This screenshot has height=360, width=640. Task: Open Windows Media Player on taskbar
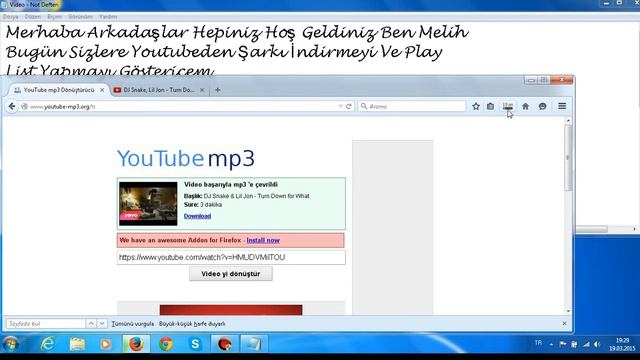click(106, 344)
